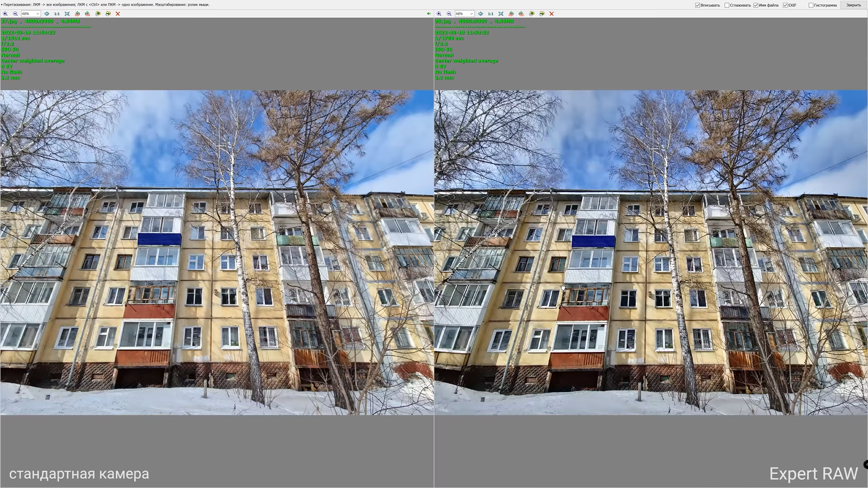Remove right image with red X icon
This screenshot has width=868, height=488.
pyautogui.click(x=552, y=14)
